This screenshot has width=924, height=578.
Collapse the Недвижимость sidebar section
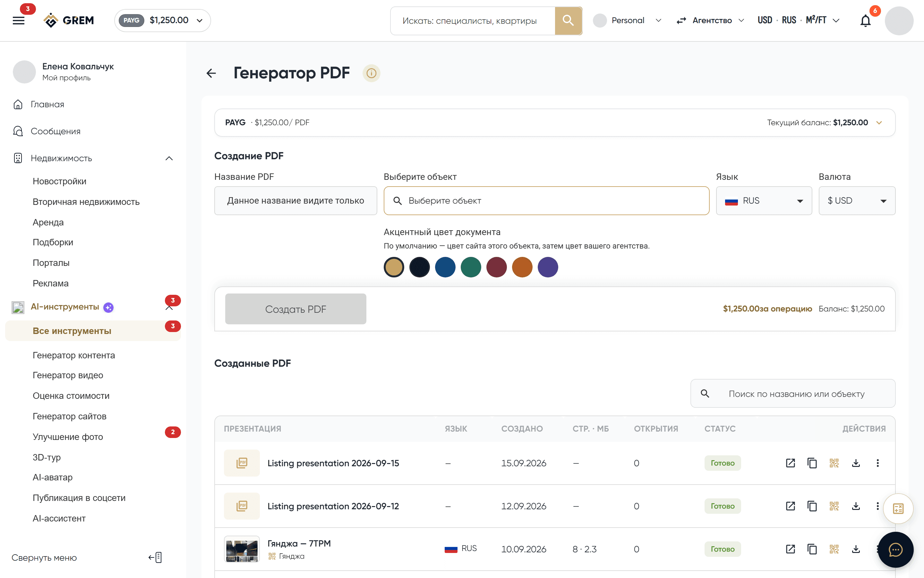click(x=169, y=158)
